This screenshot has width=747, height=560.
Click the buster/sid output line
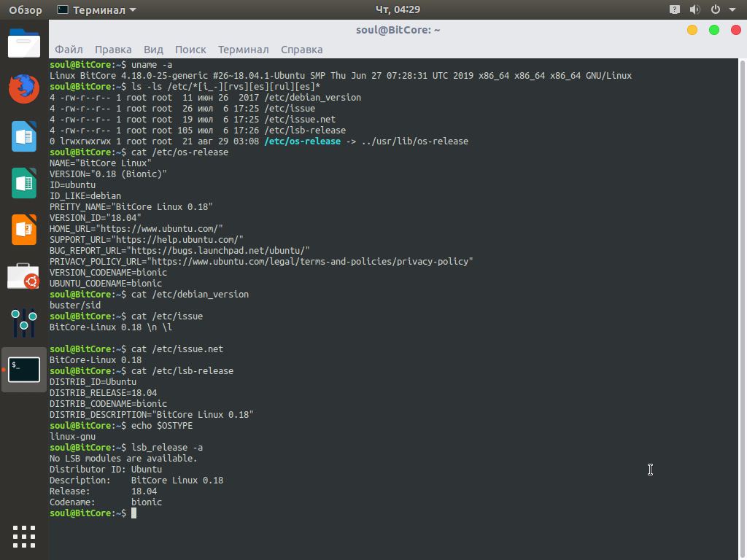click(75, 306)
